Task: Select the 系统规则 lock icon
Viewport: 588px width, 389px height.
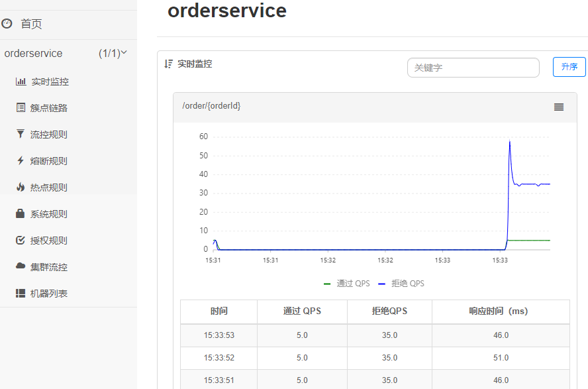Action: tap(21, 213)
